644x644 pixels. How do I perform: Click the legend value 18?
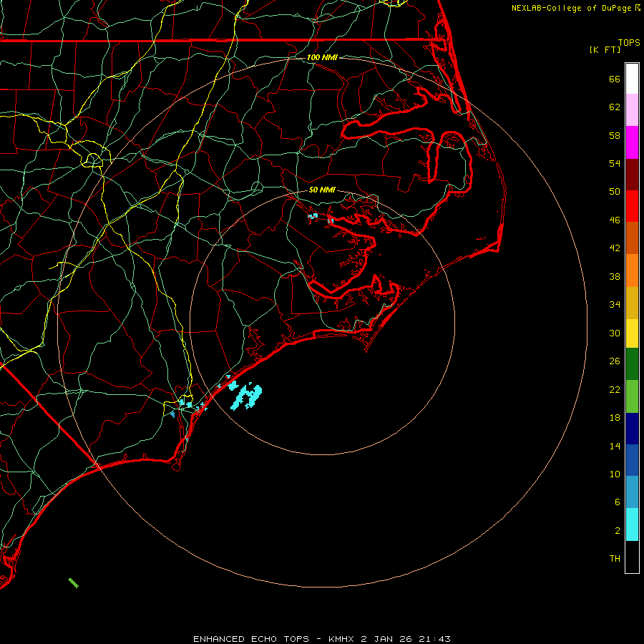pos(615,418)
